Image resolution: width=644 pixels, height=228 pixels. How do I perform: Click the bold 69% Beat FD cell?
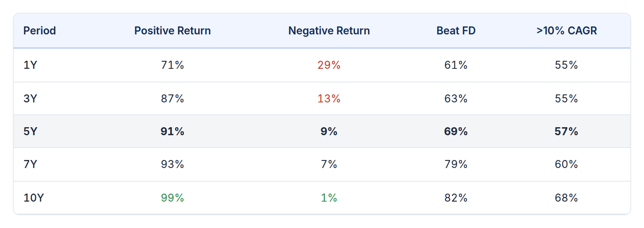(x=456, y=132)
